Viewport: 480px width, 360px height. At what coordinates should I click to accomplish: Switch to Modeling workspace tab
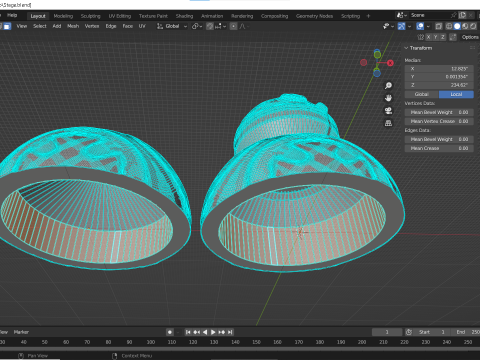[x=63, y=16]
